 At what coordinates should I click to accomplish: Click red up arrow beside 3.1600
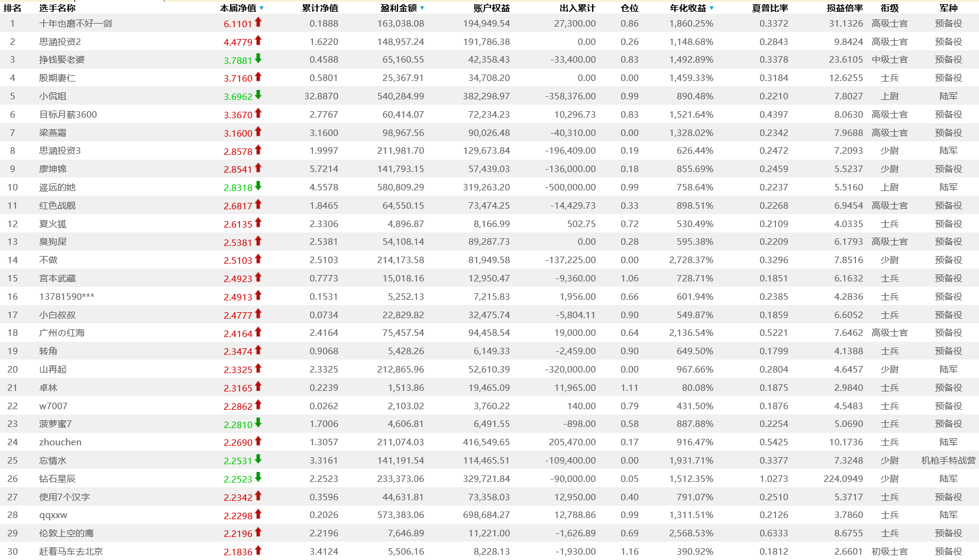pos(258,132)
